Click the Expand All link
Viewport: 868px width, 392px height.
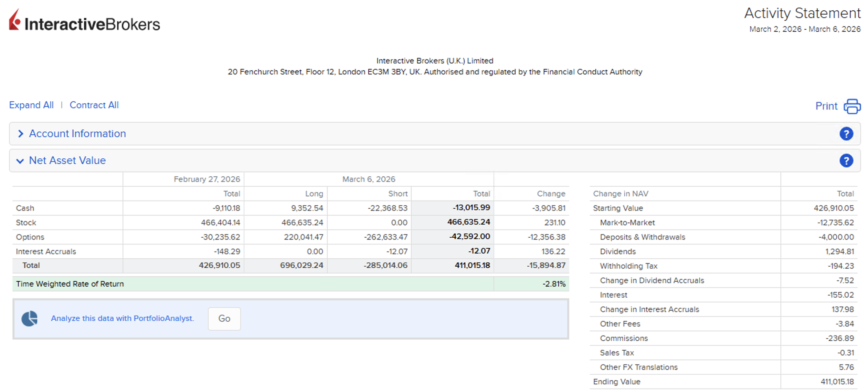tap(31, 105)
